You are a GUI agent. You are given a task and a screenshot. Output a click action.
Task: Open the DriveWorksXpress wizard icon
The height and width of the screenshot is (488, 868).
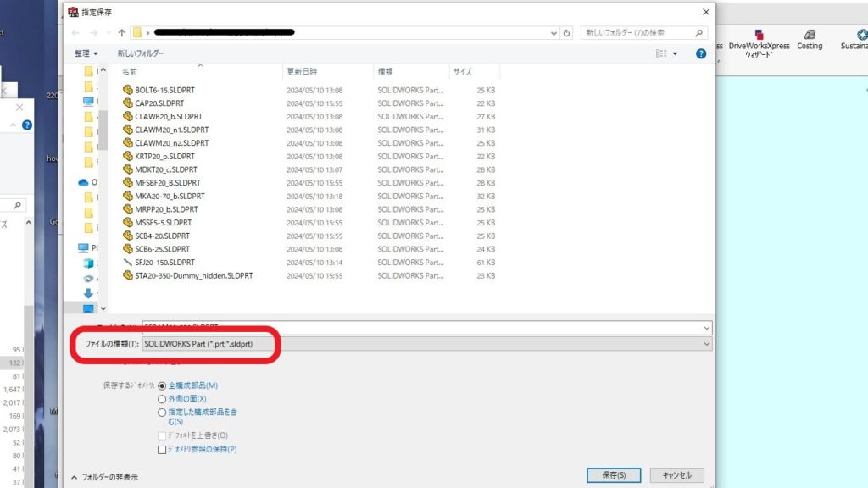[x=759, y=35]
